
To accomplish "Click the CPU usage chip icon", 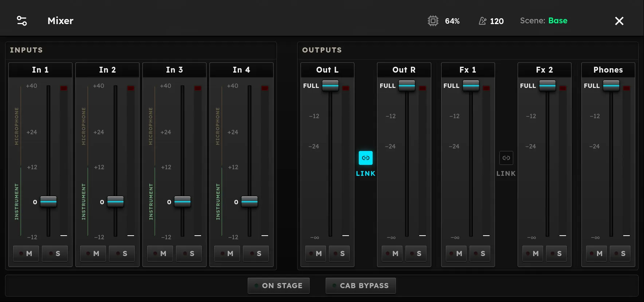I will (433, 21).
